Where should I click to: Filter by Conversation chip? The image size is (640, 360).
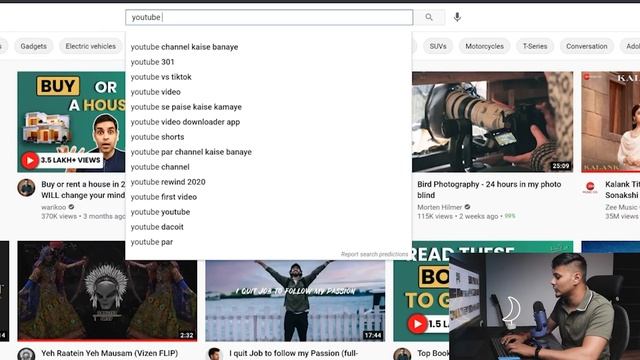point(587,46)
